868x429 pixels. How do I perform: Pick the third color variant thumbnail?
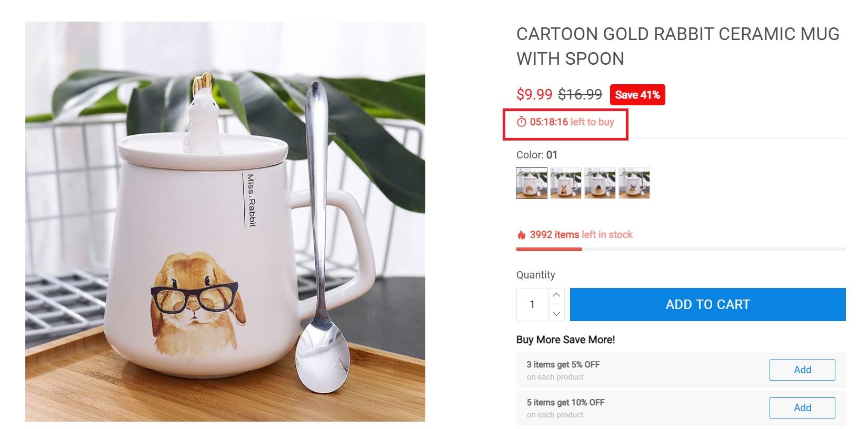pyautogui.click(x=600, y=183)
